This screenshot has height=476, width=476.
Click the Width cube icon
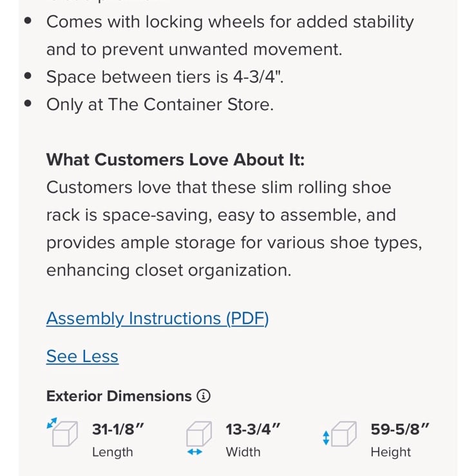[x=199, y=433]
